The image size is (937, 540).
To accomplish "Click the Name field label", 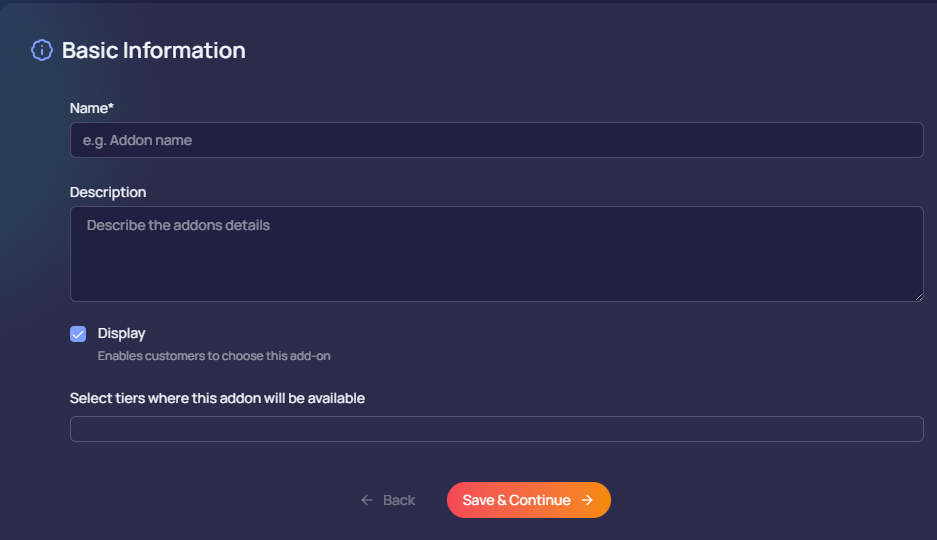I will point(89,108).
